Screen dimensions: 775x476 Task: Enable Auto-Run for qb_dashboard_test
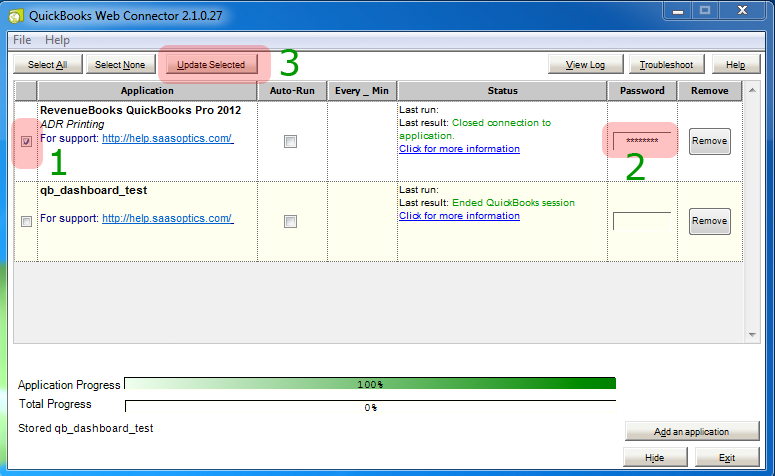click(x=291, y=221)
